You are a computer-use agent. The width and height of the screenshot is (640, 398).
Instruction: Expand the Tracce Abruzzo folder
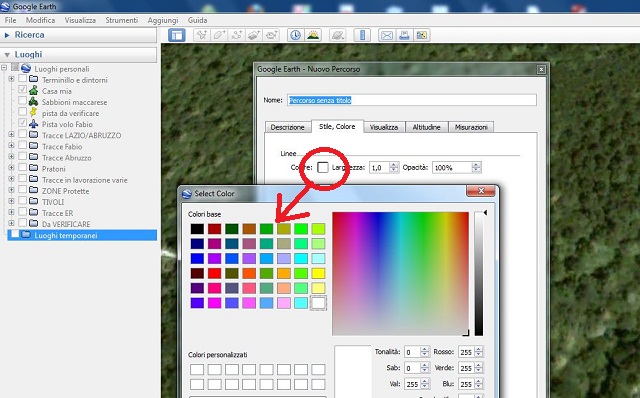tap(11, 156)
